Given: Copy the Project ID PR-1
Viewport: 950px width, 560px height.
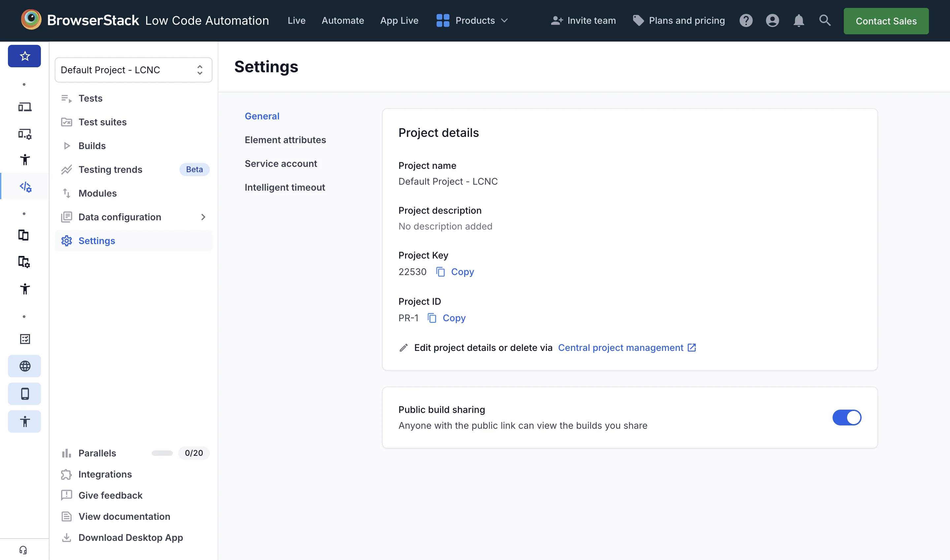Looking at the screenshot, I should [446, 318].
